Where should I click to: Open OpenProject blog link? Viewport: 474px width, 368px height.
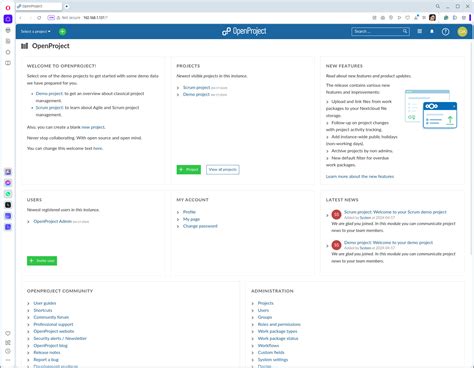pos(50,346)
